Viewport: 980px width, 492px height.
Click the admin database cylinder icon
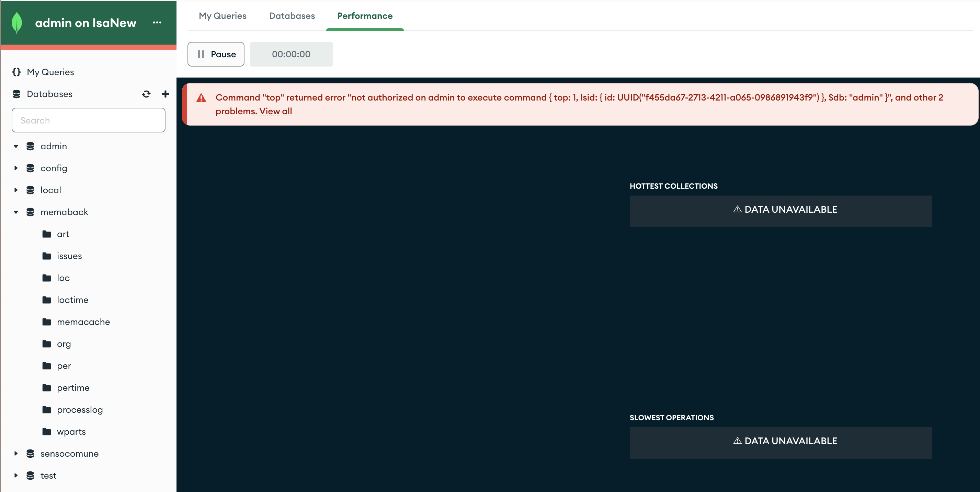point(31,147)
